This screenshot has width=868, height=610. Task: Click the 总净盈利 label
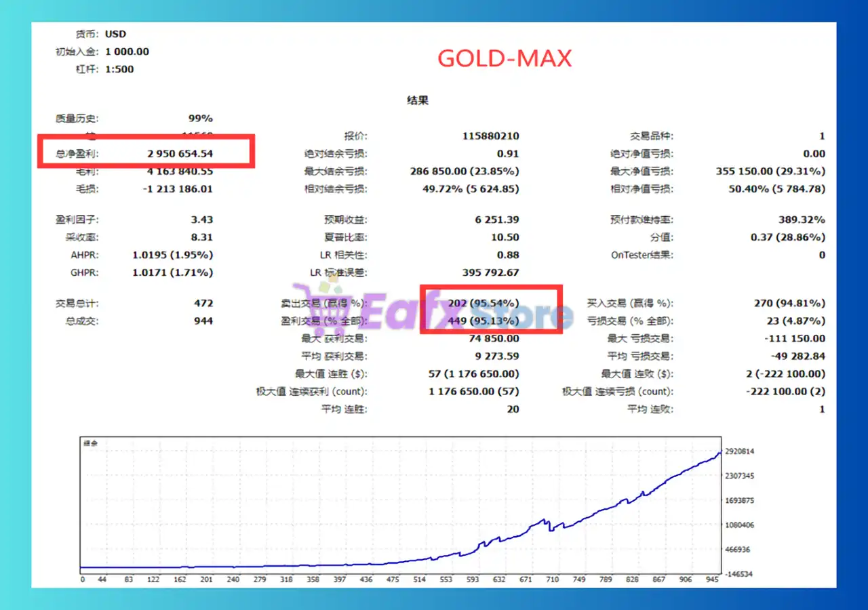77,154
